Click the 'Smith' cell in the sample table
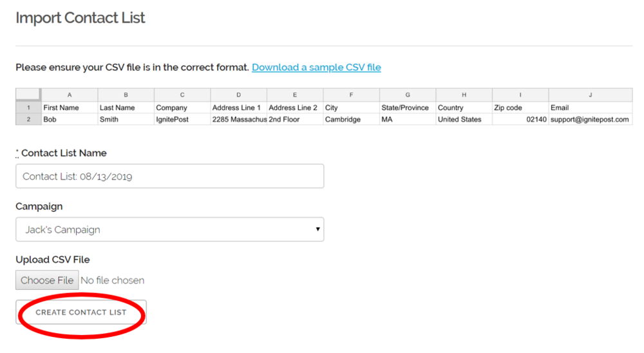 point(126,120)
